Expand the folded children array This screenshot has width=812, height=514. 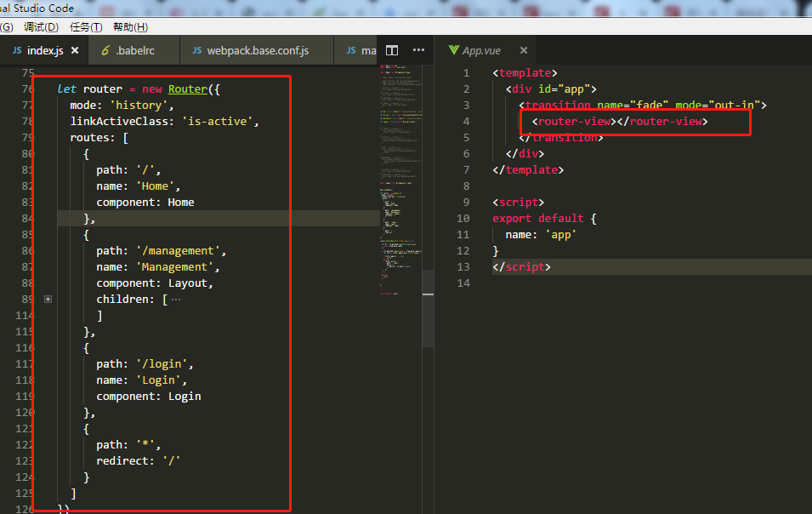tap(48, 299)
